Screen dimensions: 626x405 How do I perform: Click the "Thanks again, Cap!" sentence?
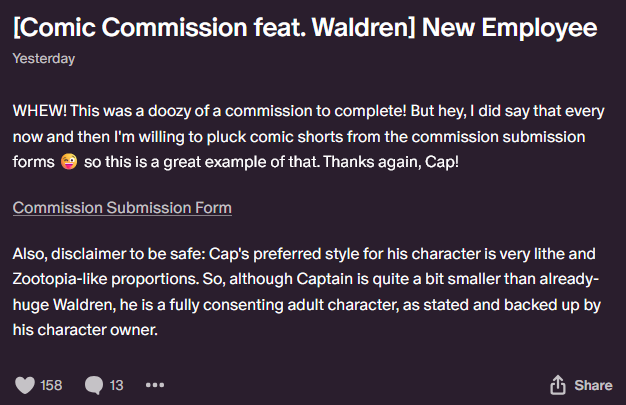click(x=391, y=162)
